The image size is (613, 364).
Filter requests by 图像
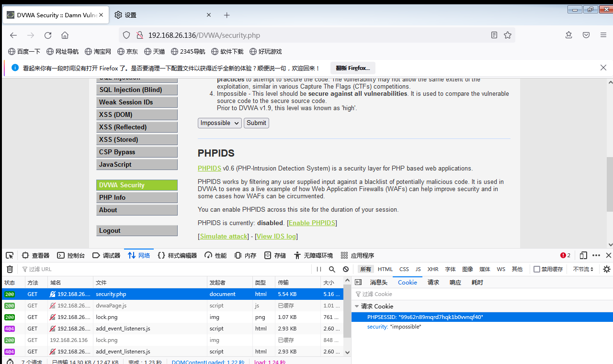467,269
